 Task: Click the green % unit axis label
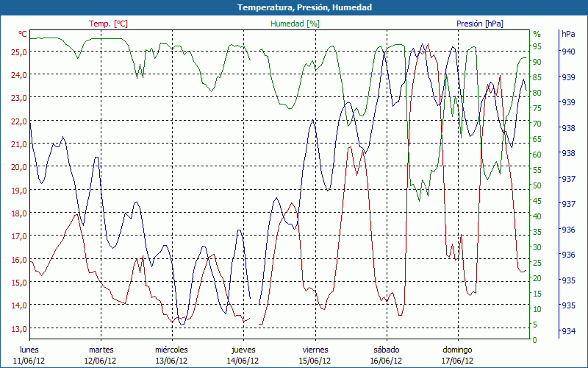click(537, 35)
